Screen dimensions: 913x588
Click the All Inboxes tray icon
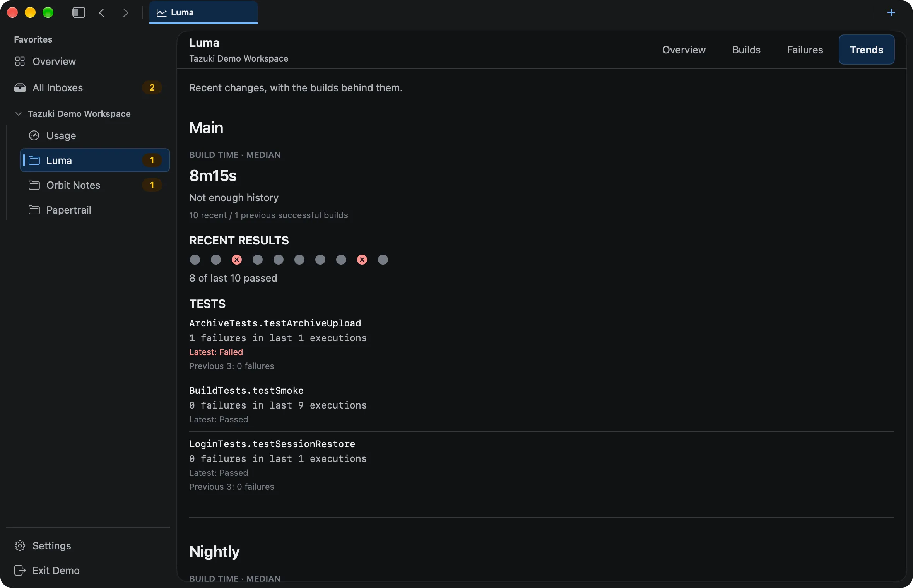pos(20,88)
